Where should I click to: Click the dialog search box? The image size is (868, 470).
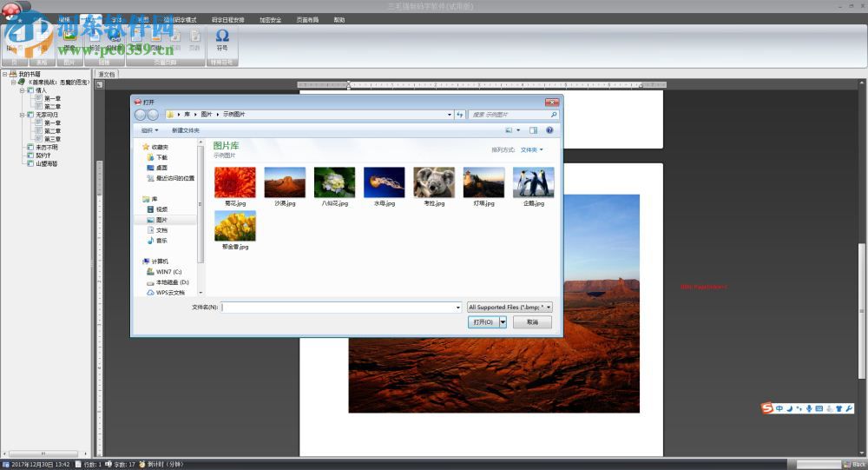[x=513, y=115]
